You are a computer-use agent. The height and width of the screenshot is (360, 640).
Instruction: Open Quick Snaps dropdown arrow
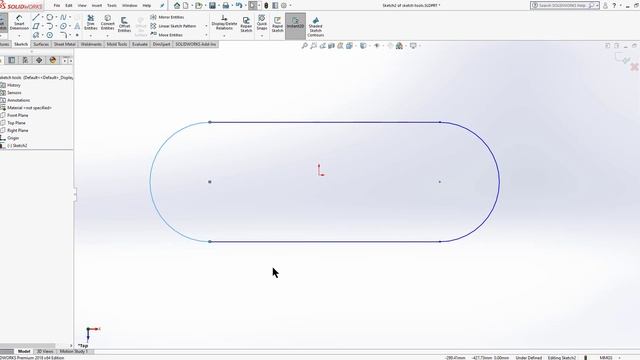coord(262,36)
